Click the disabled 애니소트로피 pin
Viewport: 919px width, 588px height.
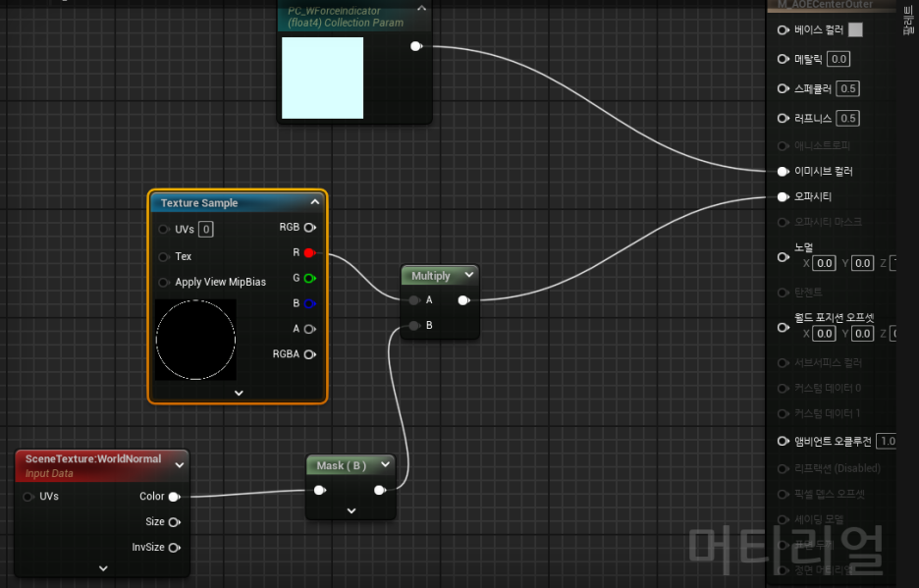(784, 145)
